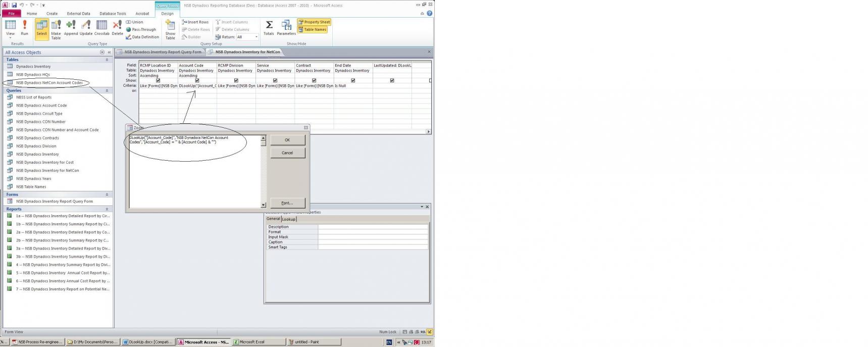Select the Crosstab query type
The image size is (868, 347).
(101, 28)
